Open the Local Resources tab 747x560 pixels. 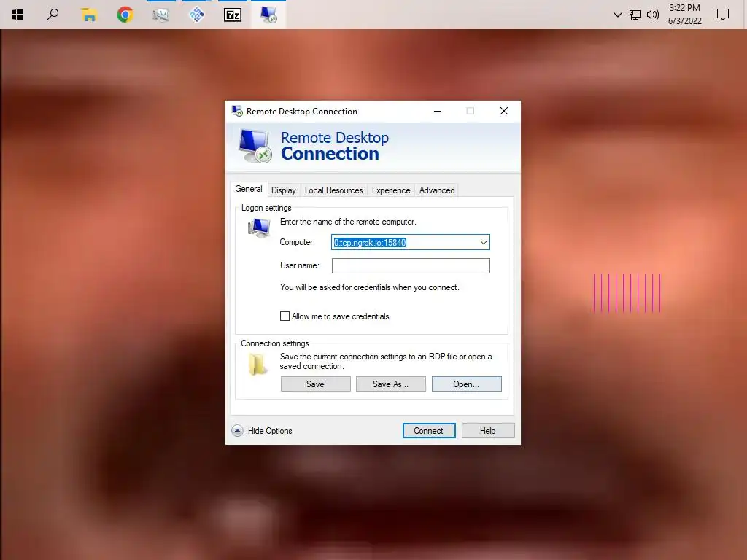pos(334,190)
